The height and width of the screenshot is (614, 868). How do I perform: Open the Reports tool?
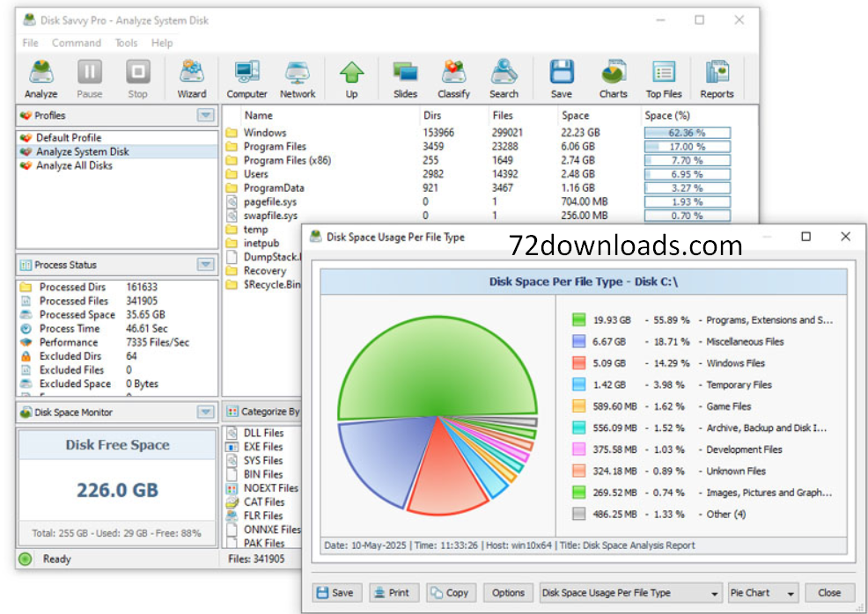pyautogui.click(x=717, y=77)
